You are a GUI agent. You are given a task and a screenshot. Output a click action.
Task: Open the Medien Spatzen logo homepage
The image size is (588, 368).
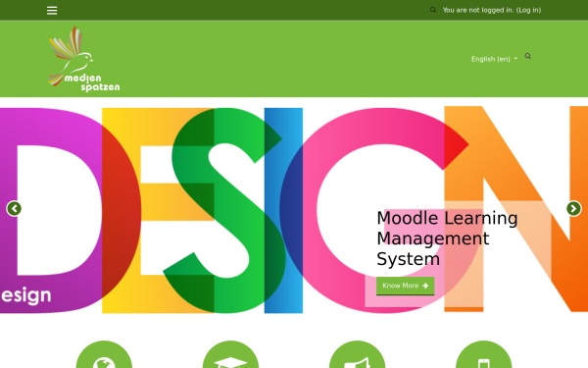(x=84, y=59)
